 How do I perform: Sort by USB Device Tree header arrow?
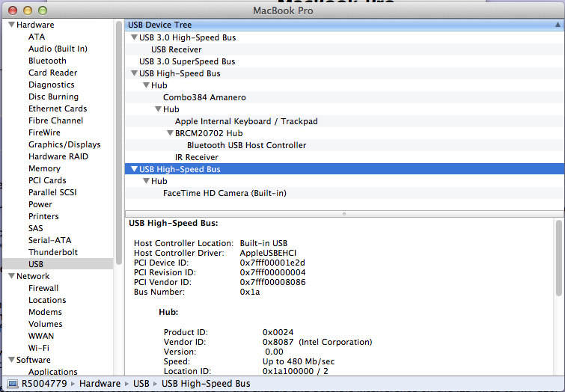point(558,25)
